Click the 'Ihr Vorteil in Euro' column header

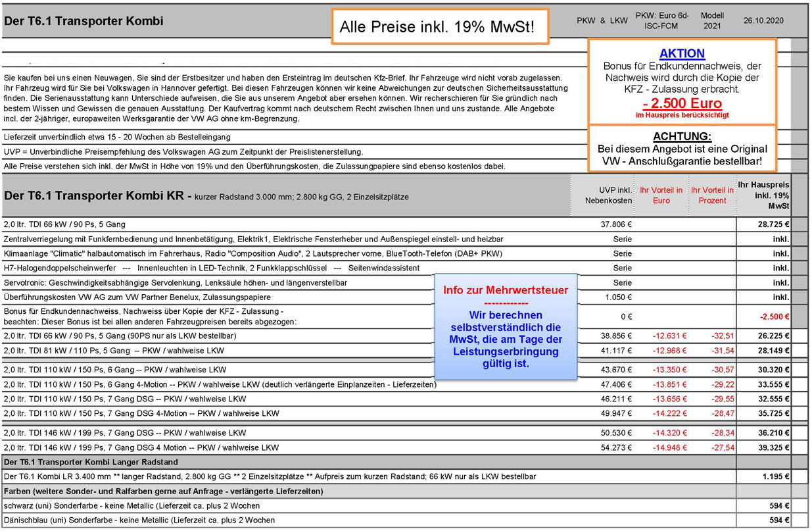tap(661, 195)
